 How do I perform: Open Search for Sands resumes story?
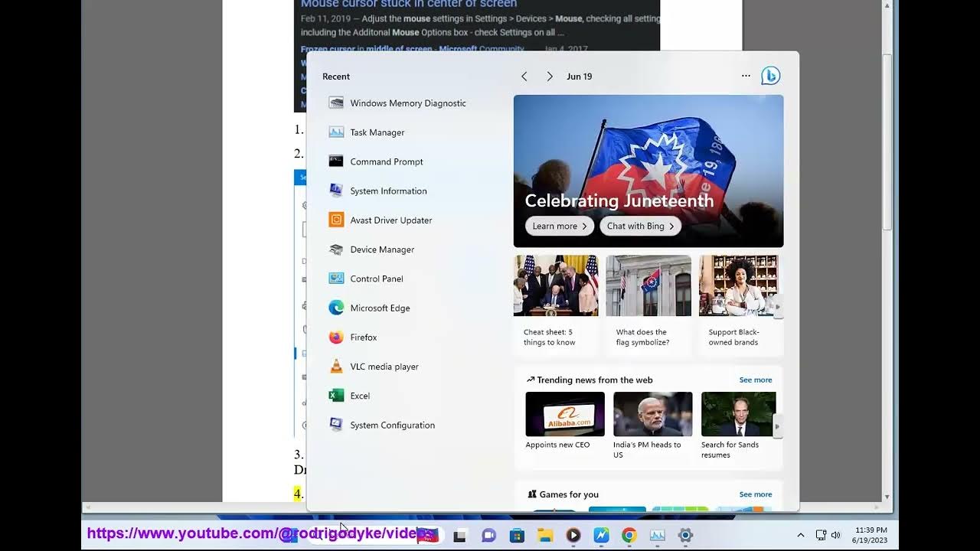click(739, 425)
